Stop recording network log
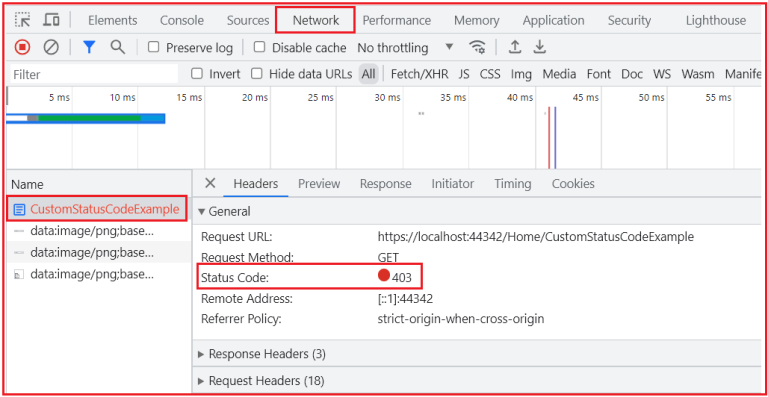Image resolution: width=768 pixels, height=397 pixels. [22, 47]
